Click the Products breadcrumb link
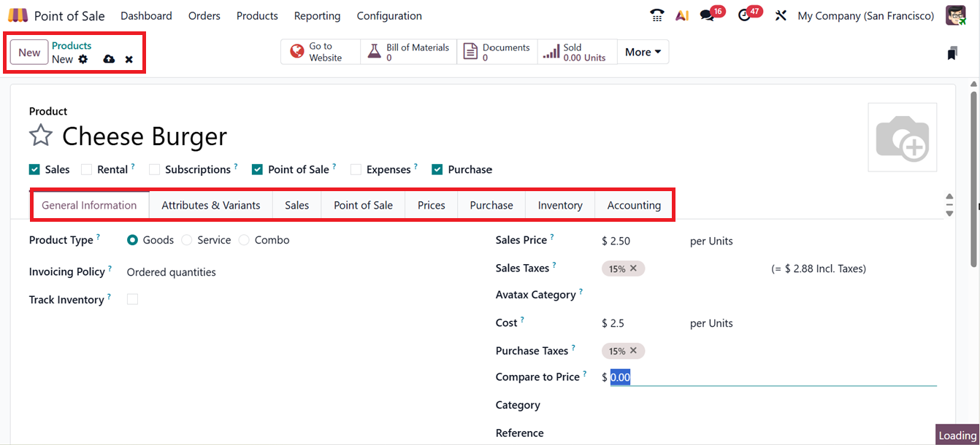980x445 pixels. click(x=72, y=45)
